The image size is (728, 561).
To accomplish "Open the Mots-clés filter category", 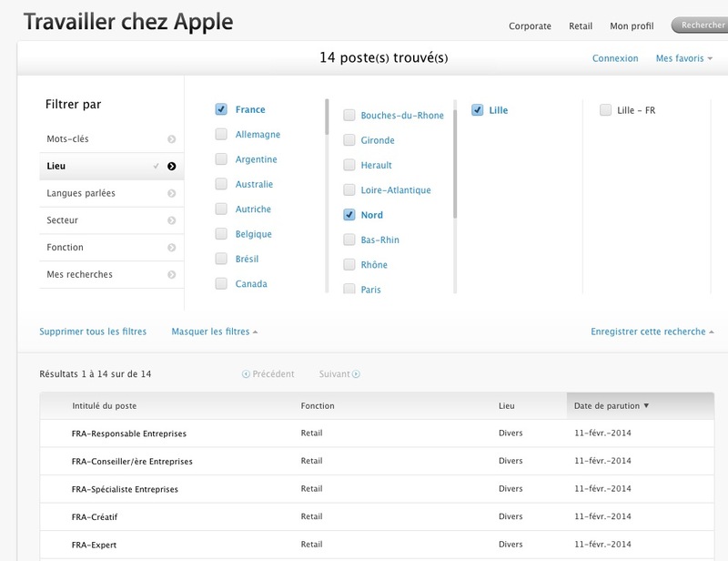I will (111, 139).
